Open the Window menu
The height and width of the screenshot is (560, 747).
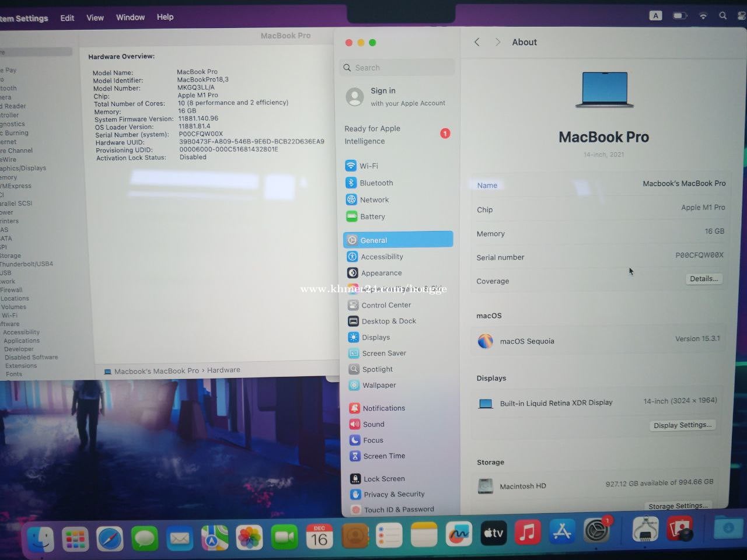[130, 17]
